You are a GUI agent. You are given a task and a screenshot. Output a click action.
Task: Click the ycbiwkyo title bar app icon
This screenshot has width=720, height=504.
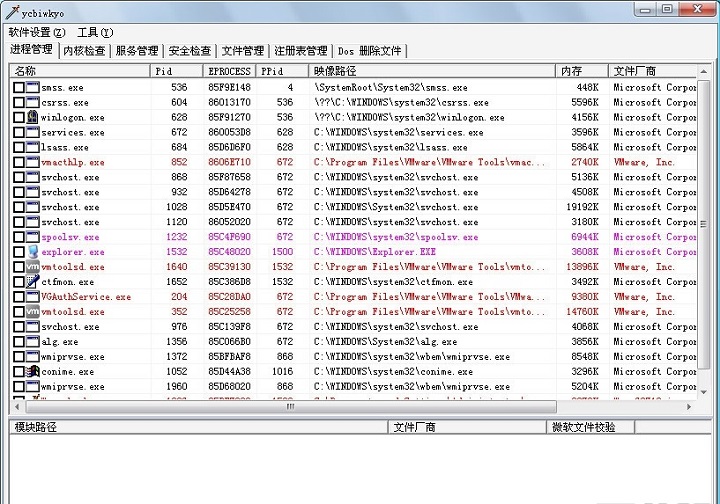click(x=12, y=13)
